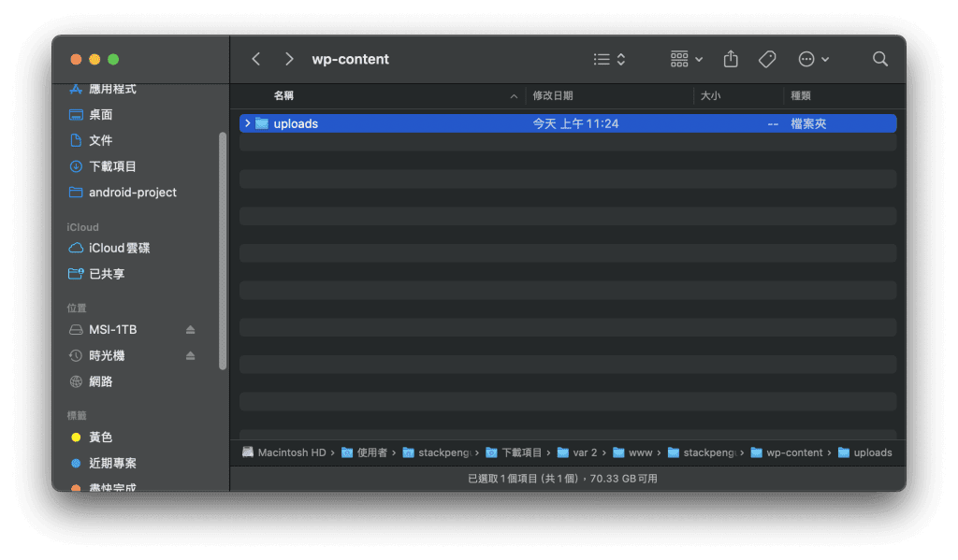Select the 黃色 yellow tag
958x560 pixels.
(x=100, y=438)
